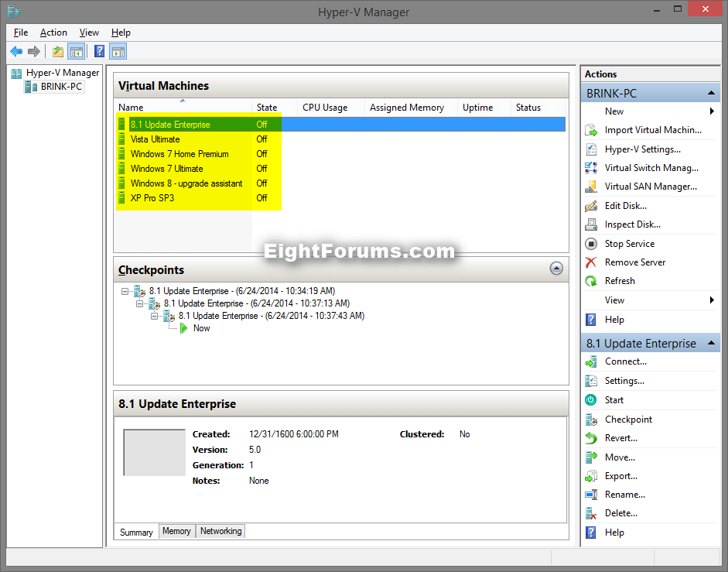Click Start in the Actions pane
Viewport: 728px width, 572px height.
[x=614, y=400]
